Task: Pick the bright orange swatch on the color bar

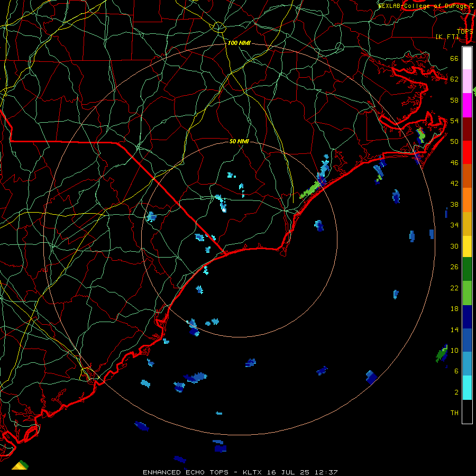Action: (x=467, y=200)
